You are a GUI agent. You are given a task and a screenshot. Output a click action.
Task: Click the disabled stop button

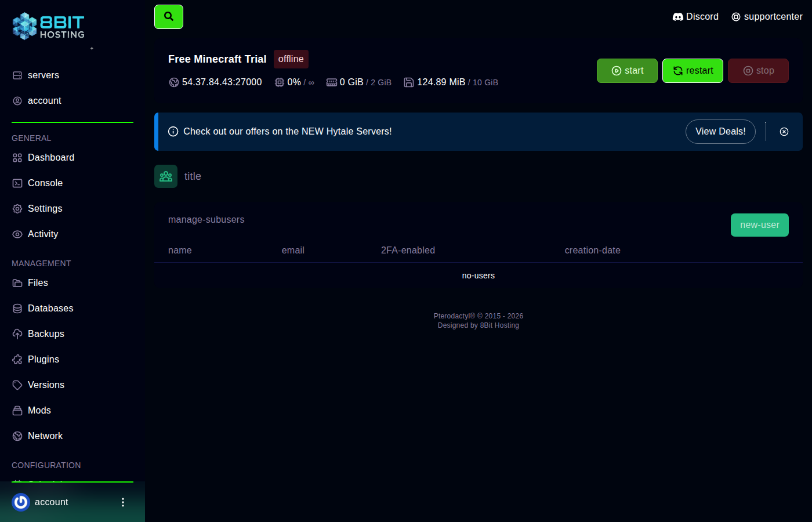pos(758,71)
